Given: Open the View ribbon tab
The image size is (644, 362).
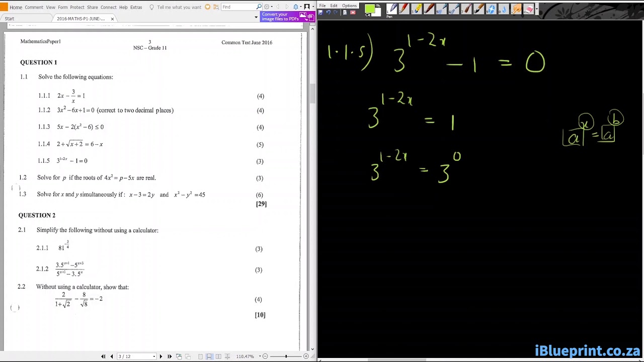Looking at the screenshot, I should pos(50,7).
